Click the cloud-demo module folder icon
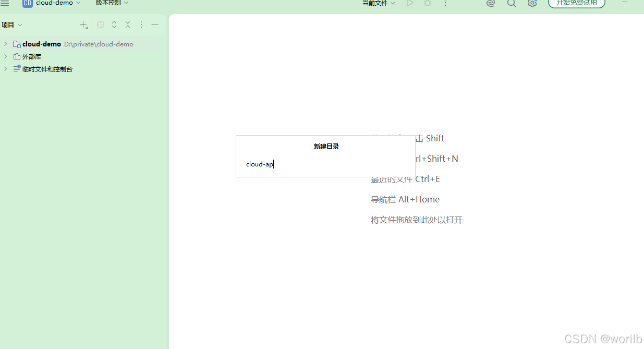 (17, 44)
